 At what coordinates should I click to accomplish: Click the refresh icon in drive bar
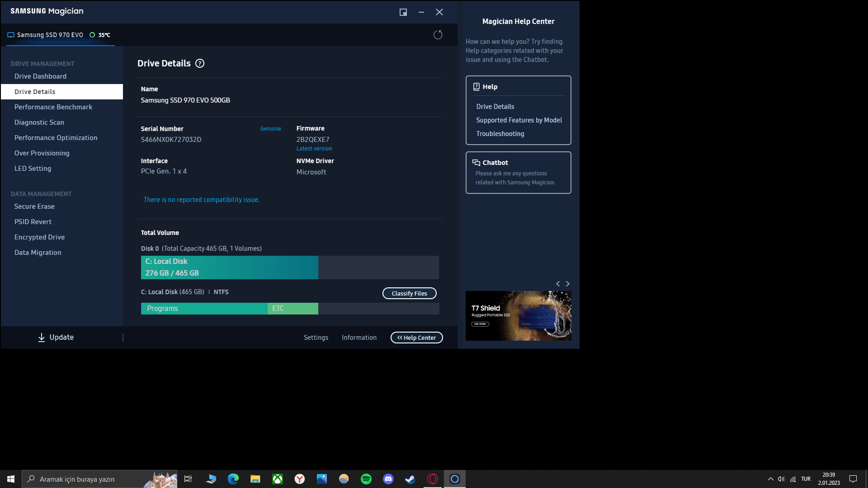[438, 35]
